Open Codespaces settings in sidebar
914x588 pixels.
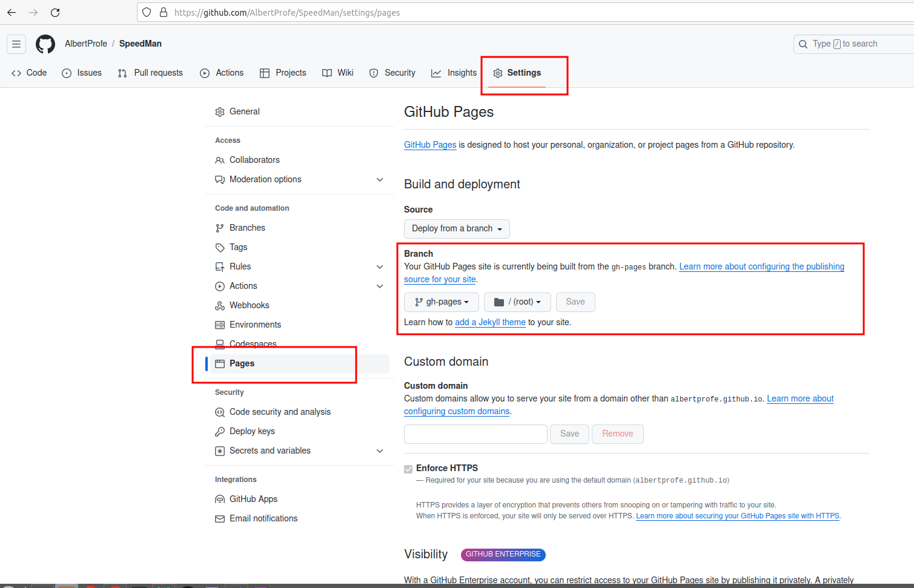coord(253,345)
